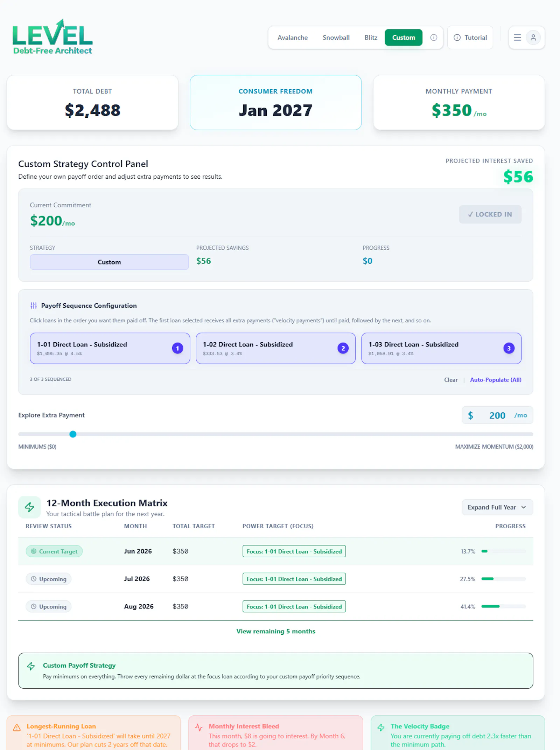Click sequence badge number 2 on loan 1-02

click(343, 348)
